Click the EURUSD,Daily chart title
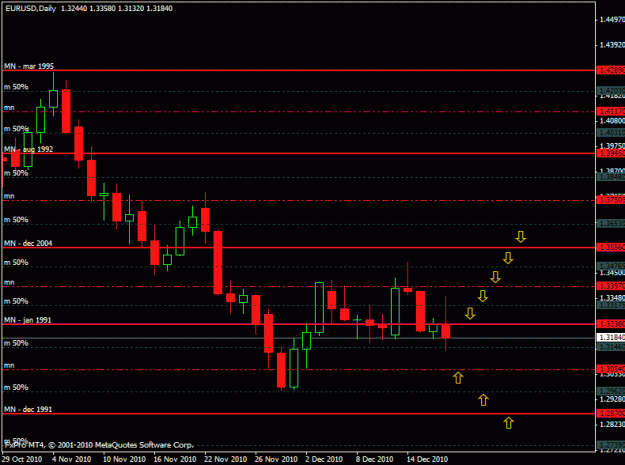The image size is (625, 465). point(30,8)
